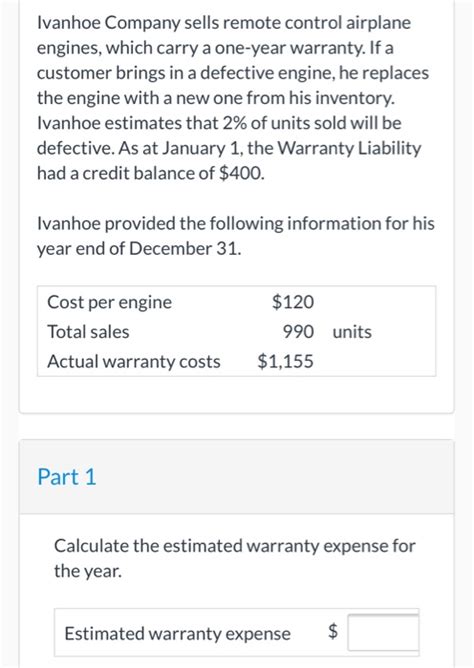Click the '2% of units sold' text
Screen dimensions: 474x668
284,123
